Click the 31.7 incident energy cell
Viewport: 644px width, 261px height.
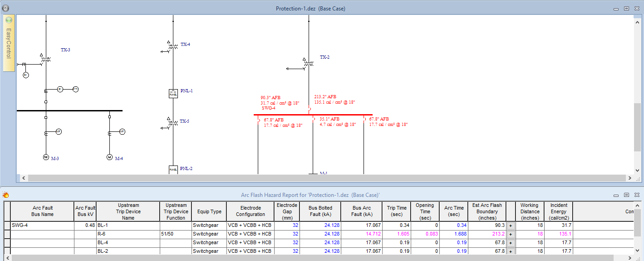click(x=559, y=226)
